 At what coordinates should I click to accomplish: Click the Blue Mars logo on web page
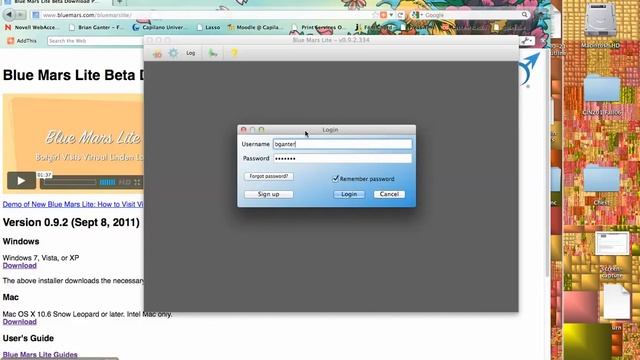pyautogui.click(x=530, y=70)
